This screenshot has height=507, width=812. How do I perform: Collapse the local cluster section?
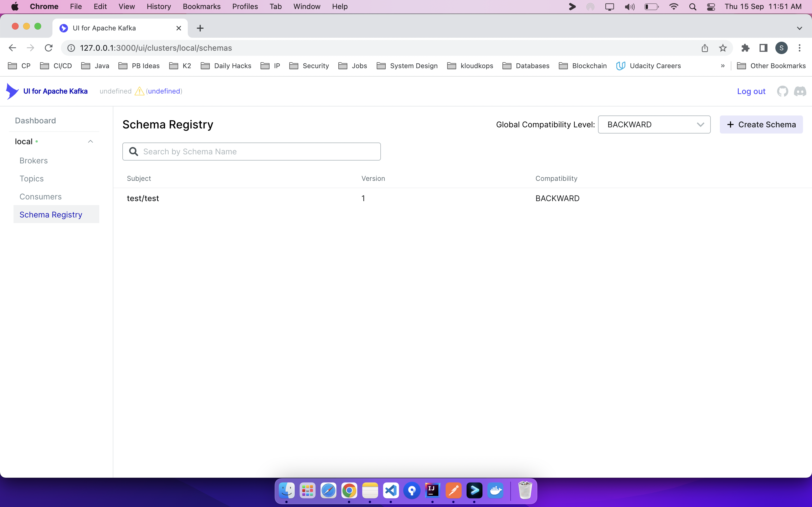[90, 141]
